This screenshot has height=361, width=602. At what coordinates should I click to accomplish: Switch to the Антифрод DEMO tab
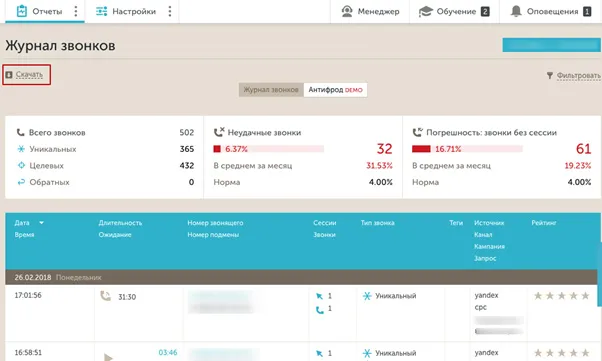point(335,89)
